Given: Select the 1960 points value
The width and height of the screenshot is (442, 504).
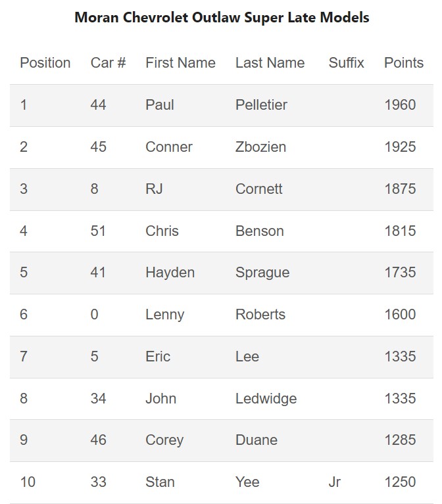Looking at the screenshot, I should pyautogui.click(x=400, y=105).
